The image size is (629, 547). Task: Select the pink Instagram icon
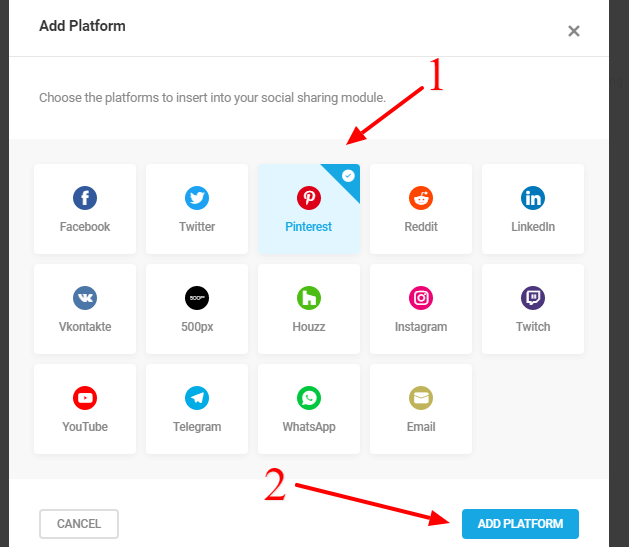click(x=421, y=298)
